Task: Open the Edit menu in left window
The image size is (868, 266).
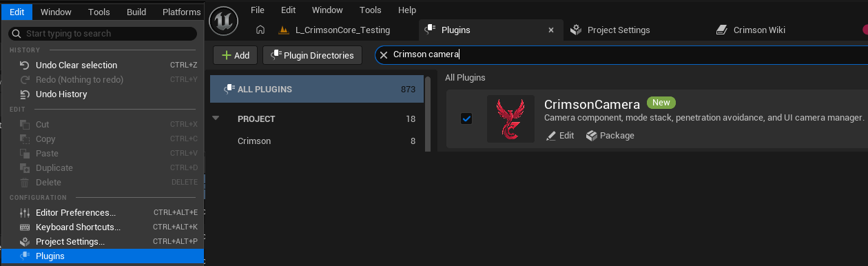Action: coord(17,12)
